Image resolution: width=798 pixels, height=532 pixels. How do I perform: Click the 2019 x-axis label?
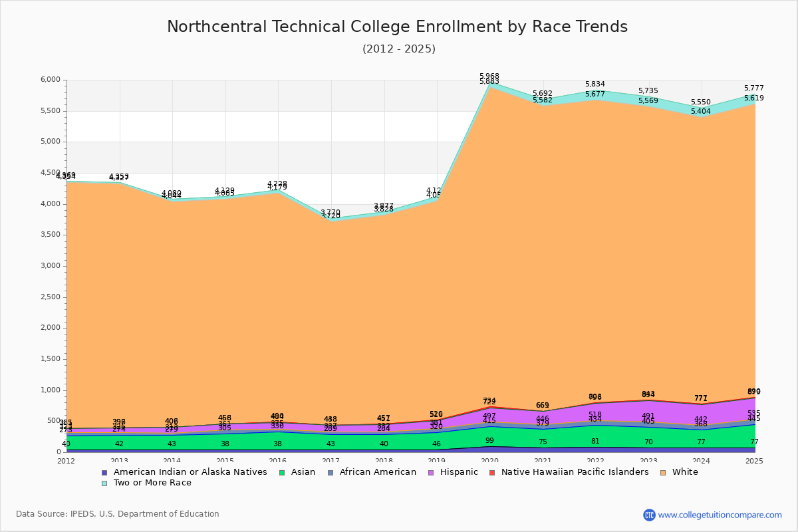(437, 461)
